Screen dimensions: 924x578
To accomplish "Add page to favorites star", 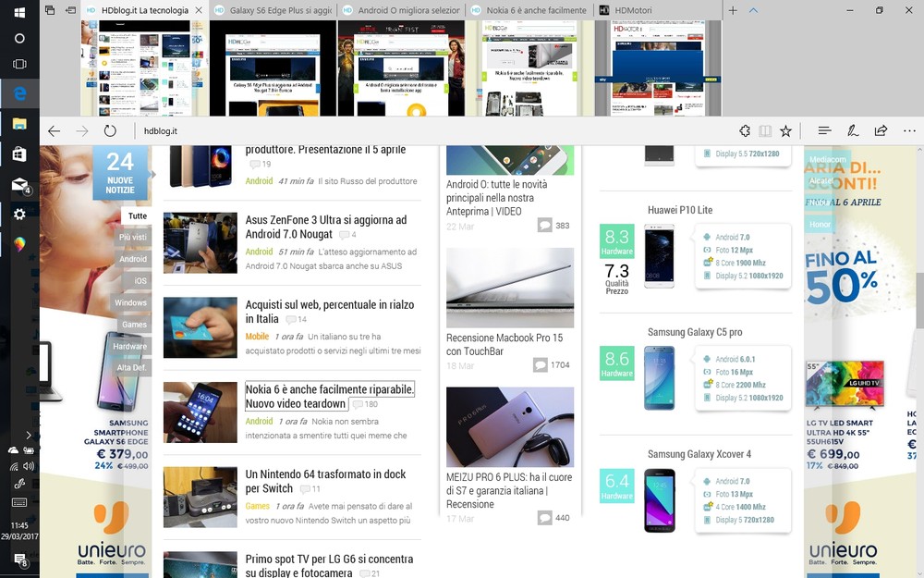I will click(785, 131).
